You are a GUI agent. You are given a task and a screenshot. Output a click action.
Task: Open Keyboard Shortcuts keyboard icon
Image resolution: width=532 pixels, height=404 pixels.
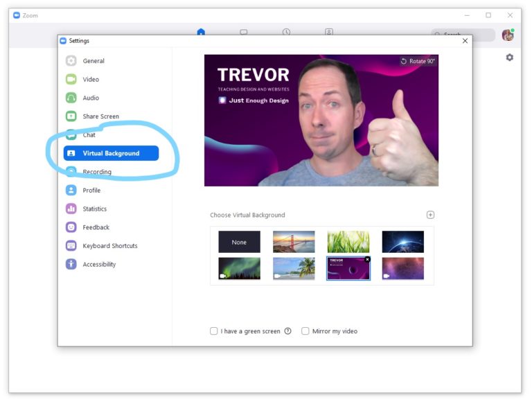[x=71, y=246]
